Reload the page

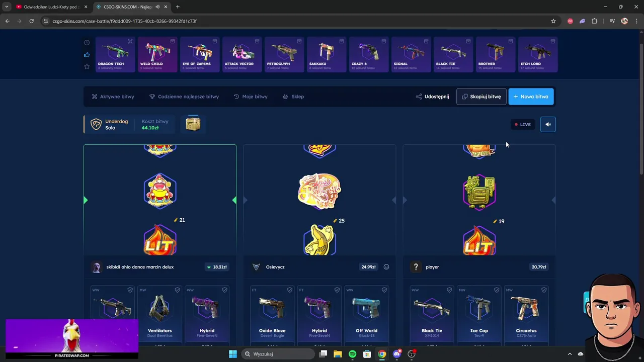coord(31,21)
